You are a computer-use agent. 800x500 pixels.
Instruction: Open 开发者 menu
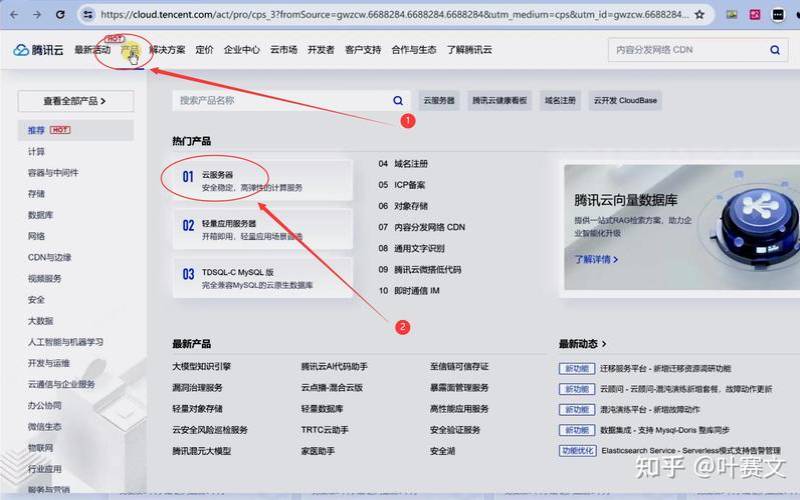click(x=321, y=49)
